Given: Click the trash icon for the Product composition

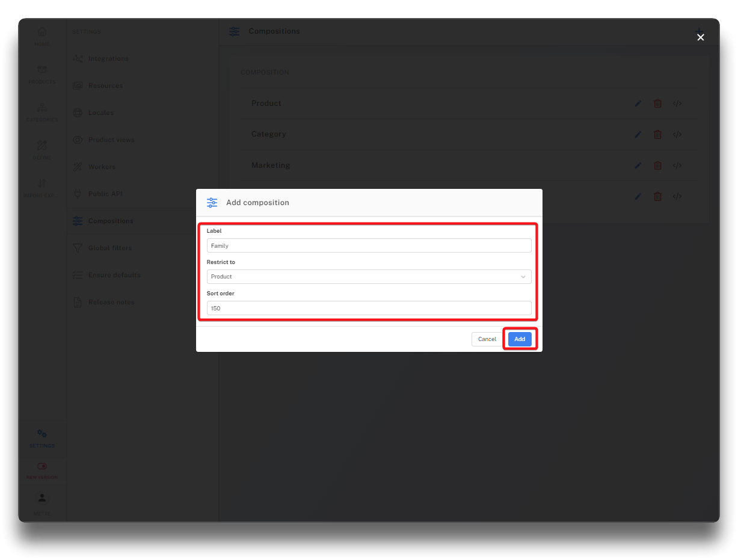Looking at the screenshot, I should pos(657,103).
